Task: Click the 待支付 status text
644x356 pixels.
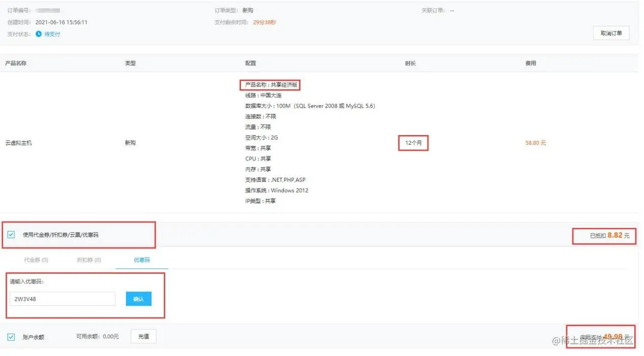Action: pyautogui.click(x=52, y=34)
